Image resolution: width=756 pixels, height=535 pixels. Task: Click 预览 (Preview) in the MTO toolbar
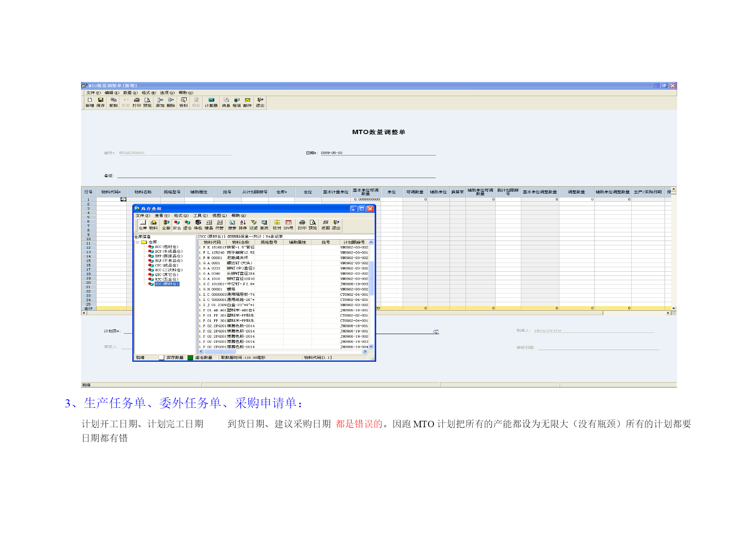[147, 102]
